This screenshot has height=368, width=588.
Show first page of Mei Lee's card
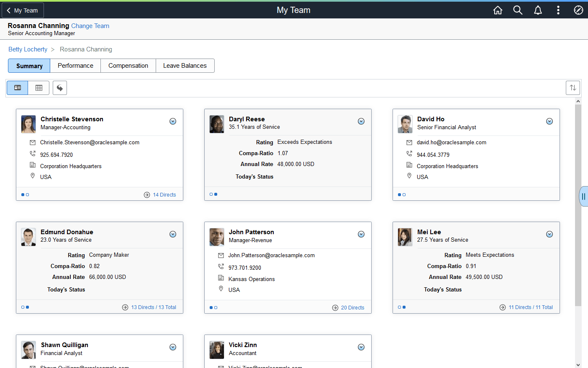click(400, 307)
